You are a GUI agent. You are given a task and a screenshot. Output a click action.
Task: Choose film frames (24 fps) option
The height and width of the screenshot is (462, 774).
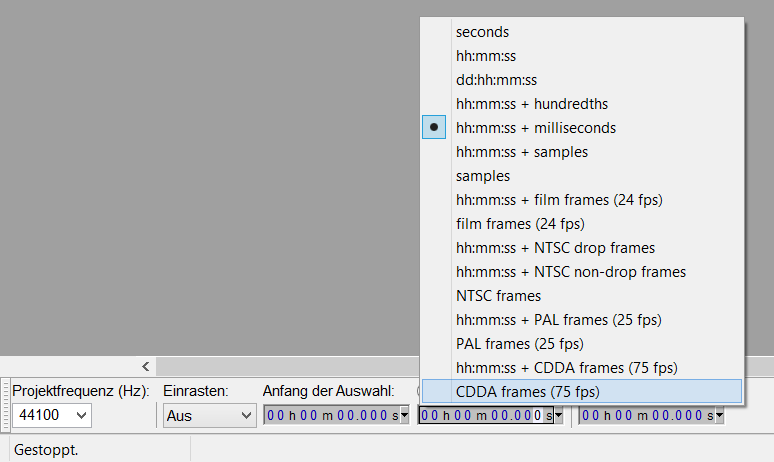click(519, 224)
